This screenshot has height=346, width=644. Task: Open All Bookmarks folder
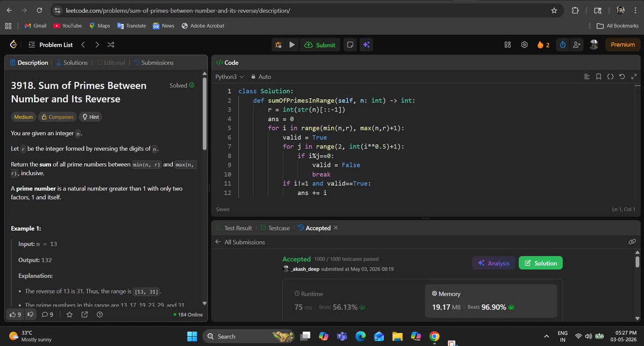coord(618,26)
